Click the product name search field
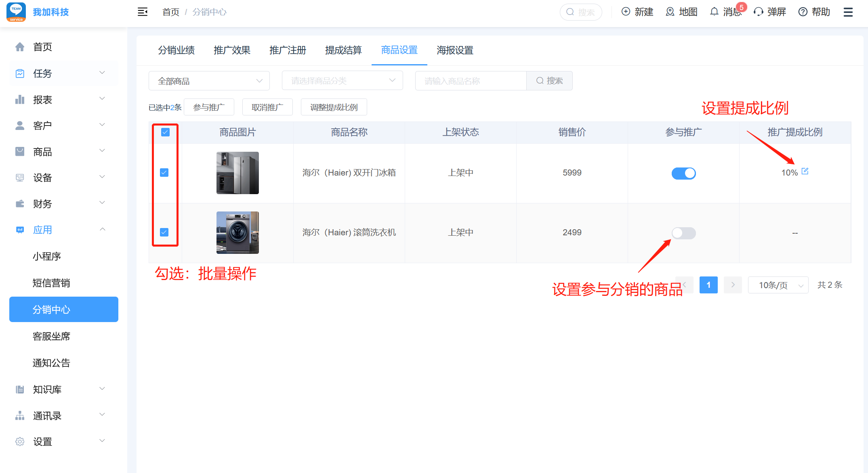The image size is (868, 473). coord(471,81)
